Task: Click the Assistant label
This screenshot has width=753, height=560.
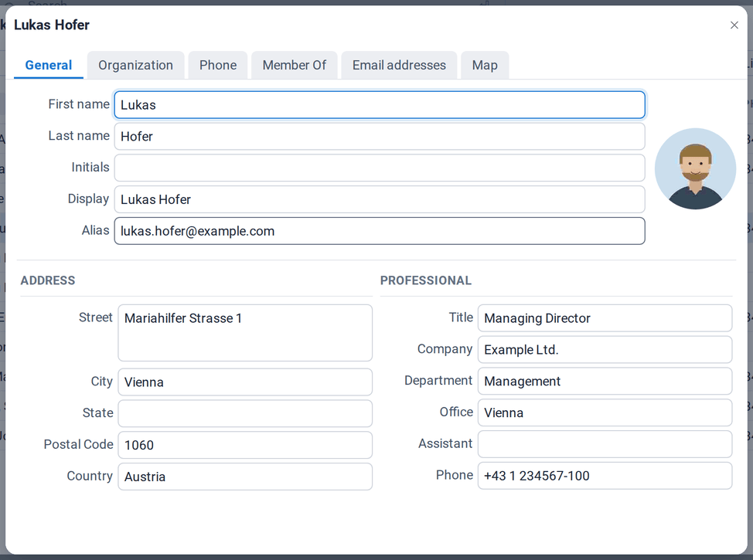Action: [x=445, y=443]
